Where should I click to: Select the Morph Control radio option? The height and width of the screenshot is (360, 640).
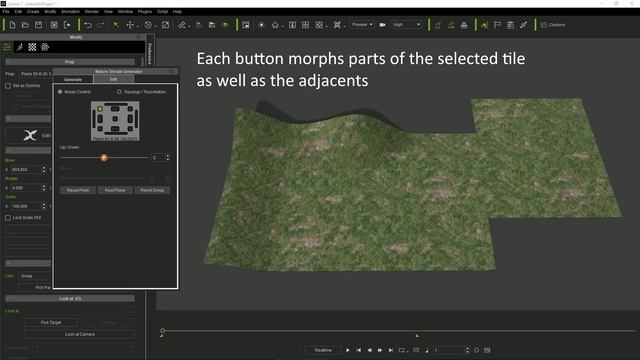coord(60,92)
